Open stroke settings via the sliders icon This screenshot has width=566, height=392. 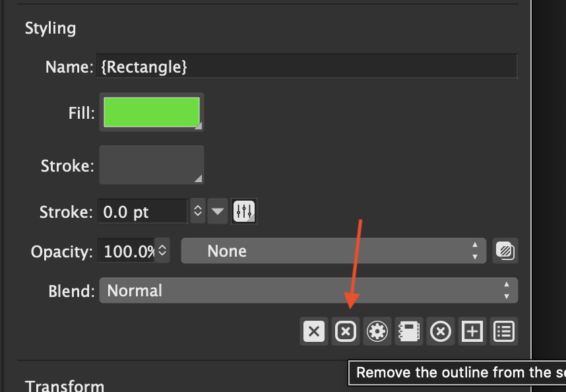tap(244, 212)
